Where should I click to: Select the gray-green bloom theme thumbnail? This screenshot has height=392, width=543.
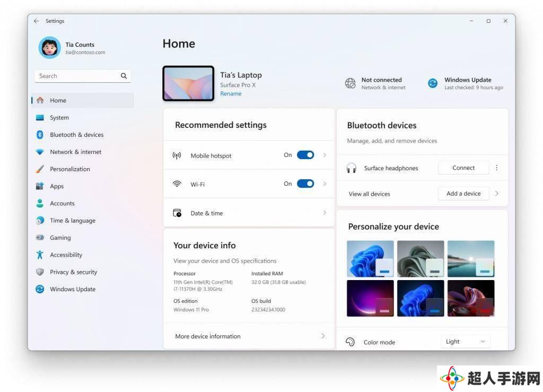click(421, 259)
